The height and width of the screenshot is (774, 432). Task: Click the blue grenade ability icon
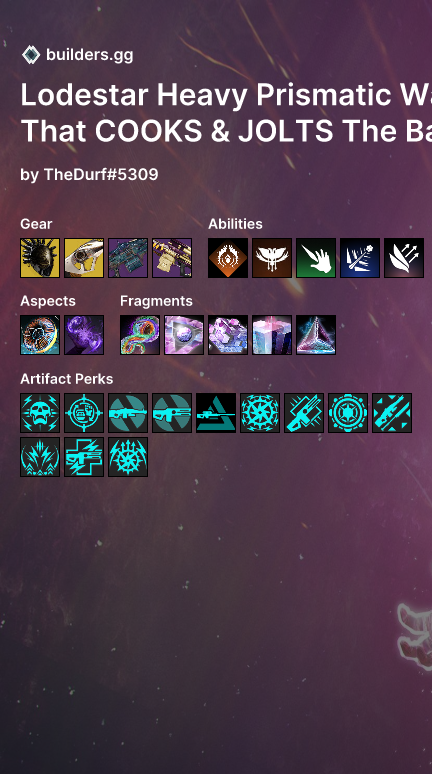pos(360,258)
